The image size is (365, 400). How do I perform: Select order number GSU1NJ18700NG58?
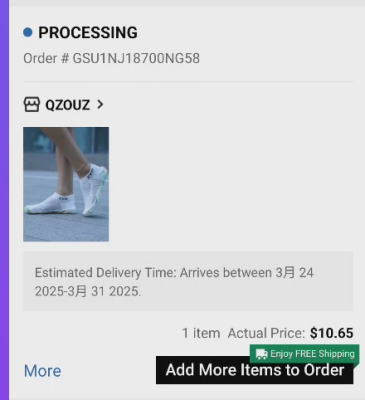coord(136,58)
